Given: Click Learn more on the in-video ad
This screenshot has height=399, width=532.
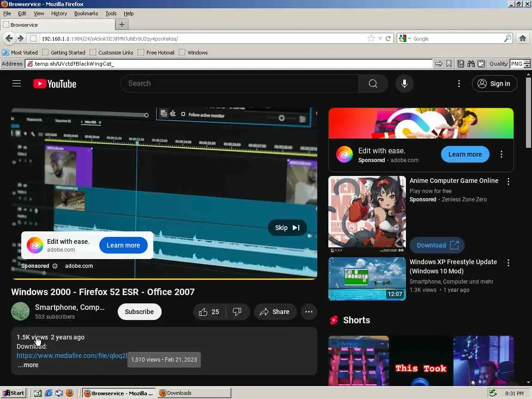Looking at the screenshot, I should pos(123,245).
